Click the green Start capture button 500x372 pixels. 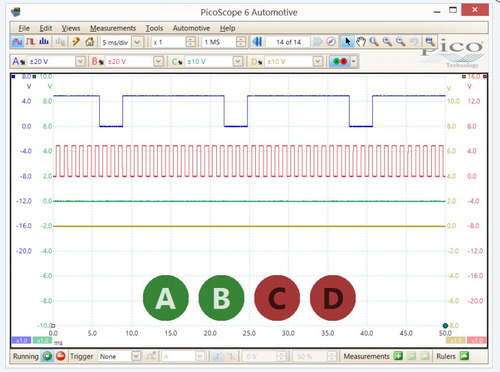47,356
